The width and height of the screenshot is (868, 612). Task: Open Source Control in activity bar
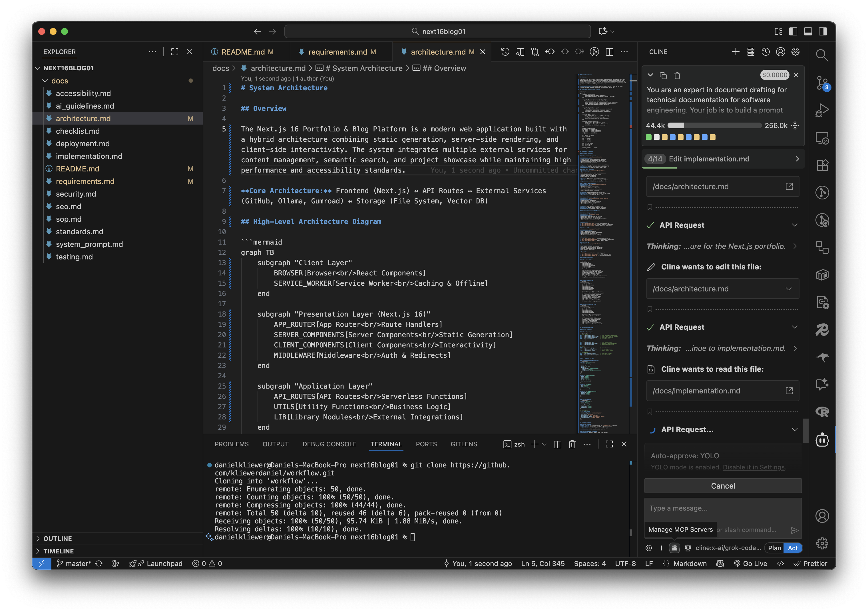click(822, 83)
